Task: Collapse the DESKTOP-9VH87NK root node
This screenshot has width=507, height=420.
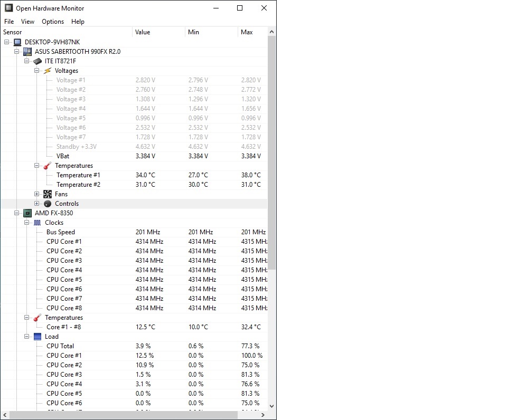Action: [6, 42]
